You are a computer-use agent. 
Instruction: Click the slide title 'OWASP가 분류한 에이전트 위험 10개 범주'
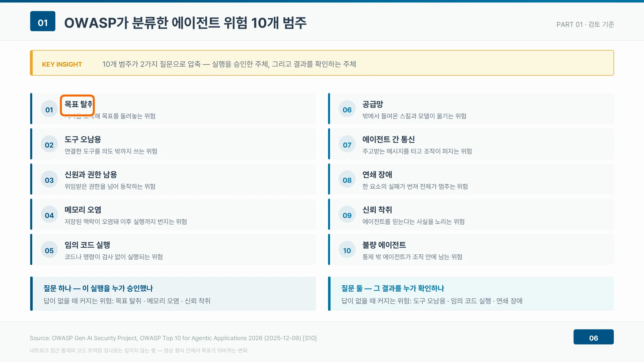click(185, 23)
